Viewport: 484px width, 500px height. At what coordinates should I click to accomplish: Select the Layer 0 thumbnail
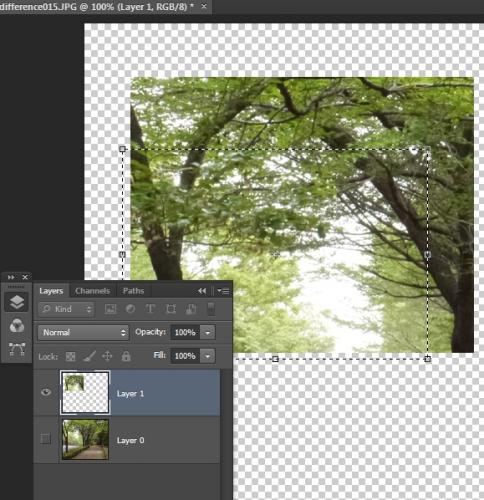click(85, 439)
